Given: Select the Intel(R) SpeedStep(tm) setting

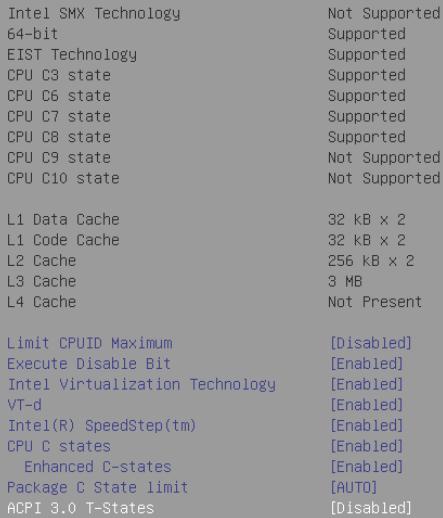Looking at the screenshot, I should (102, 426).
